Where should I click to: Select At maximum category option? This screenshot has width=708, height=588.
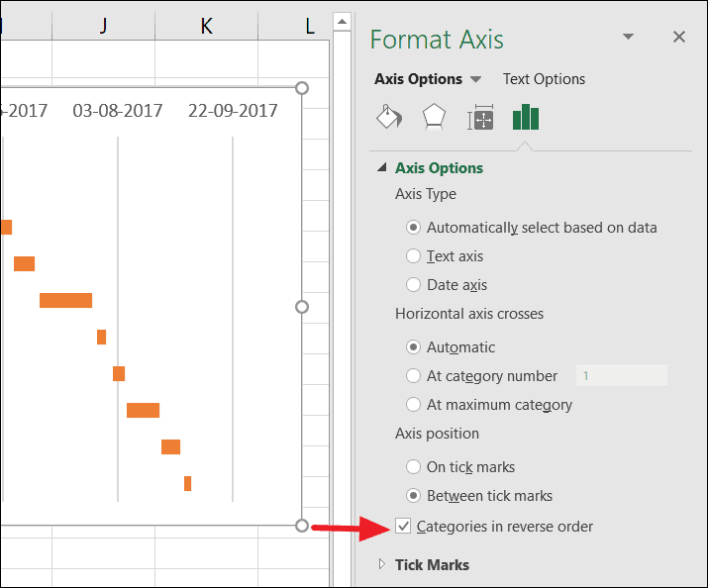[413, 404]
